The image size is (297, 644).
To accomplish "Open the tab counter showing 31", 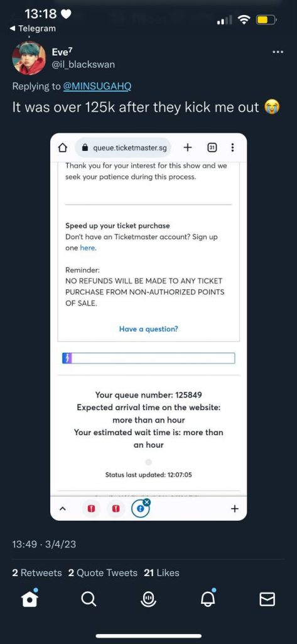I will point(212,147).
